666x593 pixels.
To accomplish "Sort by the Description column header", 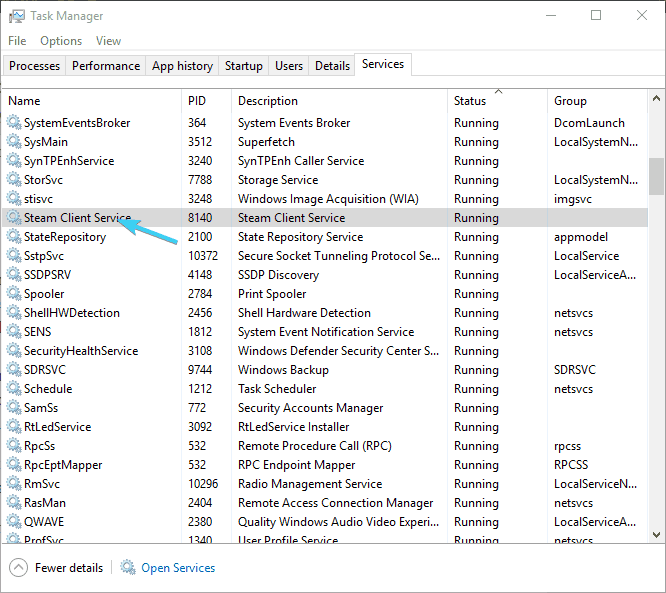I will (x=268, y=101).
